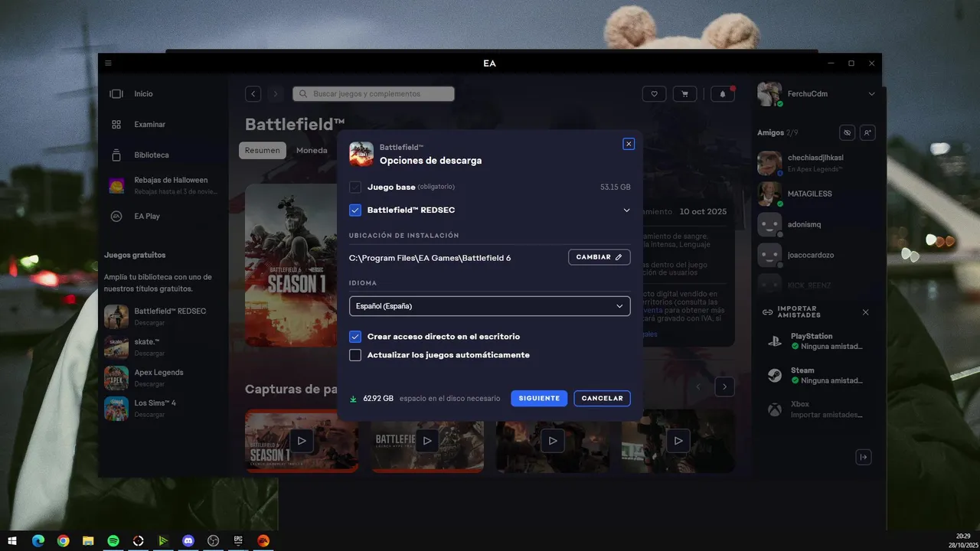Open the Español (España) language dropdown
Screen dimensions: 980x551
[490, 306]
